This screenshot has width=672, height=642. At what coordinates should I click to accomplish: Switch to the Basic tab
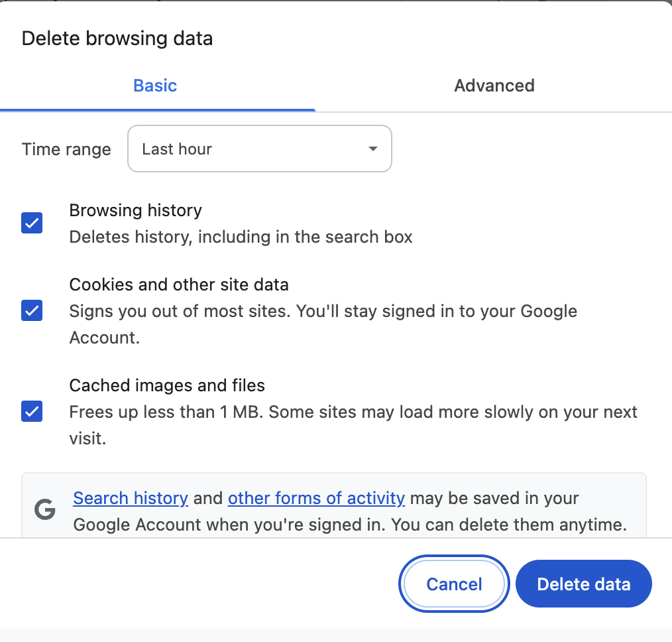tap(155, 86)
